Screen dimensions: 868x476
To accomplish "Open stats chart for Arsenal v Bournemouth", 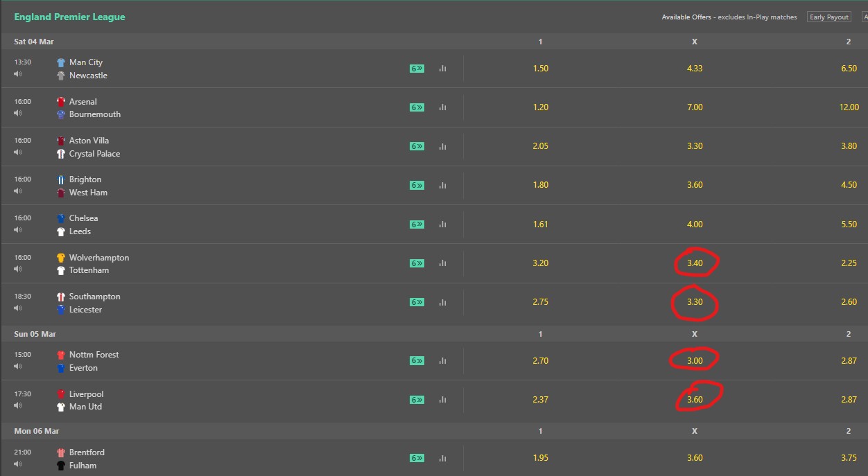I will 442,107.
